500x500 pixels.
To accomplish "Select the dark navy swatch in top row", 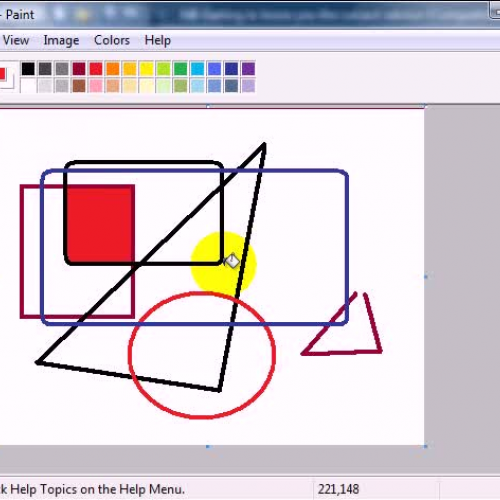I will (231, 69).
